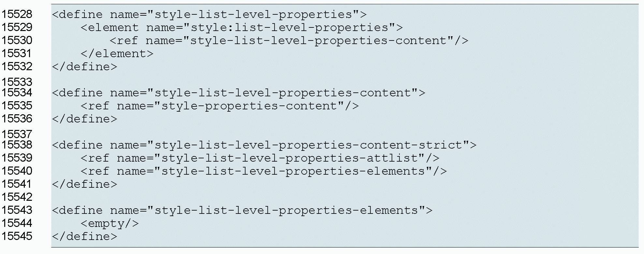Click blank line number 15533
Screen dimensions: 644x254
pos(17,82)
